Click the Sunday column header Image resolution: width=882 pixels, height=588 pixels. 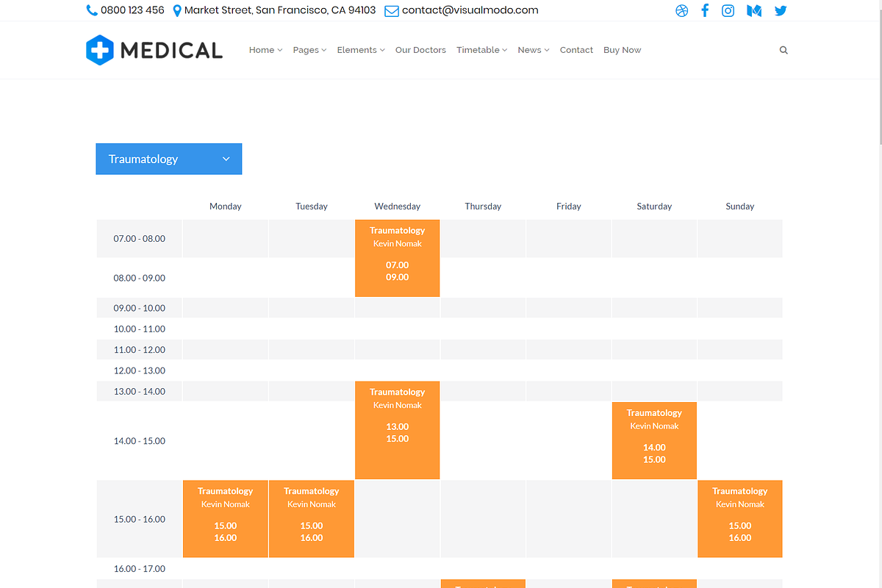pyautogui.click(x=740, y=207)
